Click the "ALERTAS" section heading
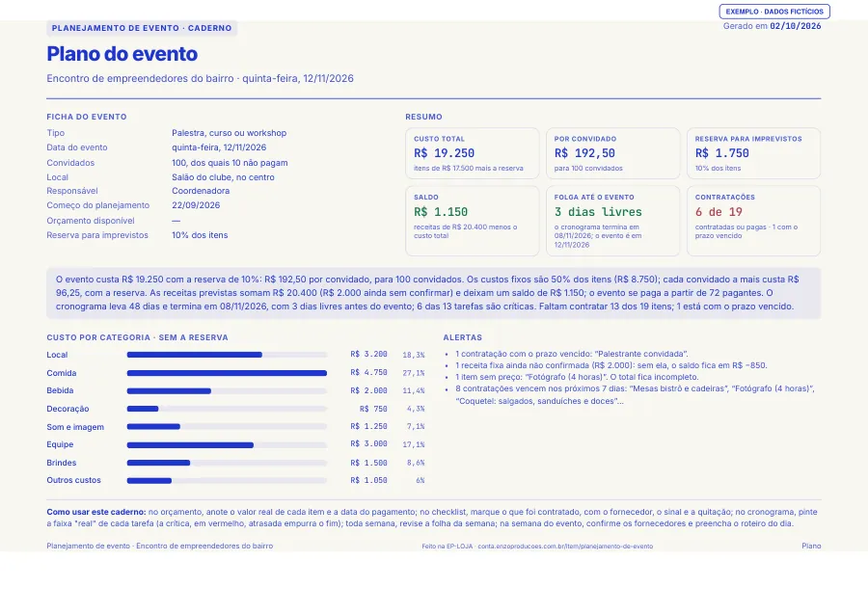Viewport: 868px width, 614px height. pos(462,337)
